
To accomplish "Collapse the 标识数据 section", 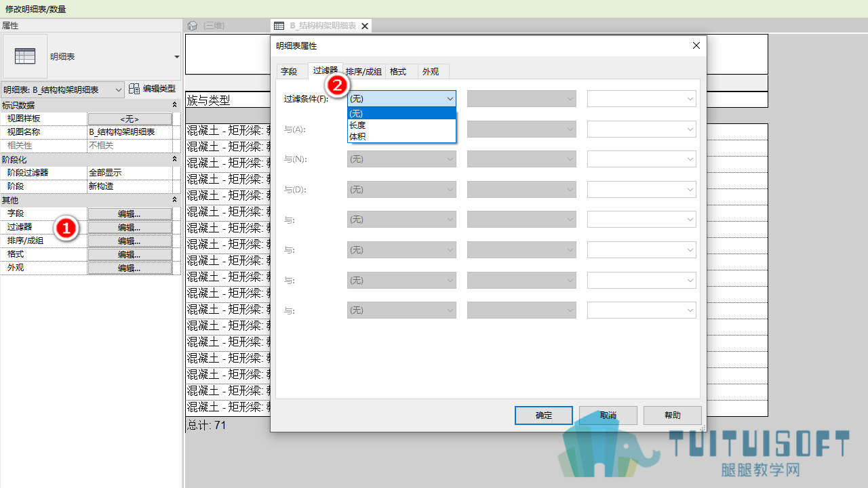I will point(174,105).
